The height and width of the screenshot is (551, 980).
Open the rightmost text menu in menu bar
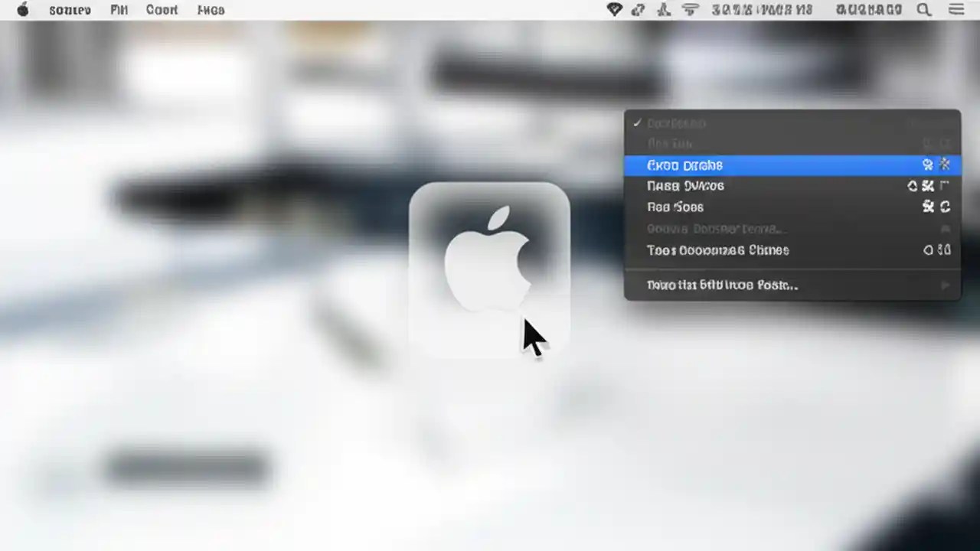click(x=211, y=10)
